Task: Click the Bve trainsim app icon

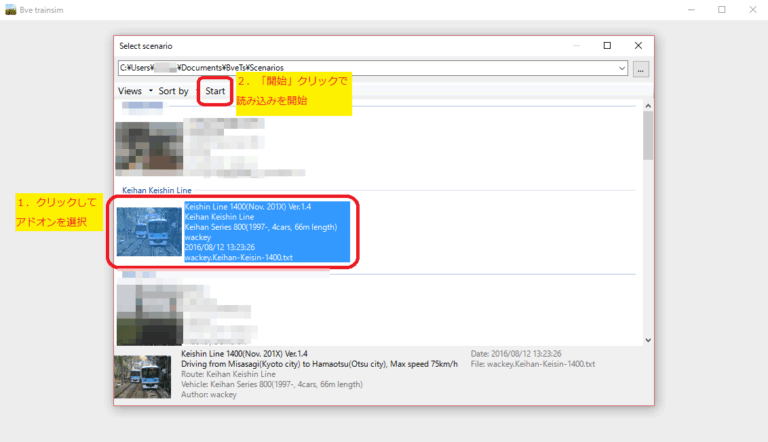Action: tap(10, 10)
